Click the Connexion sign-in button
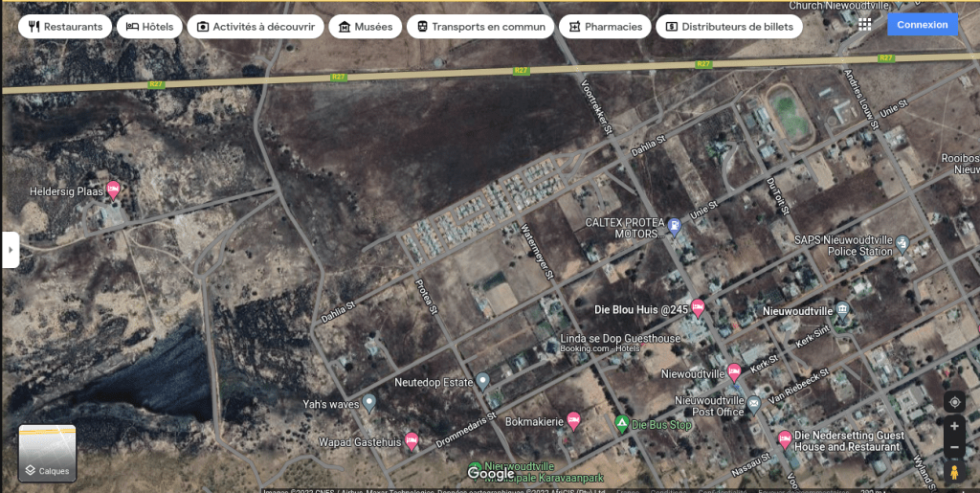 pos(923,25)
